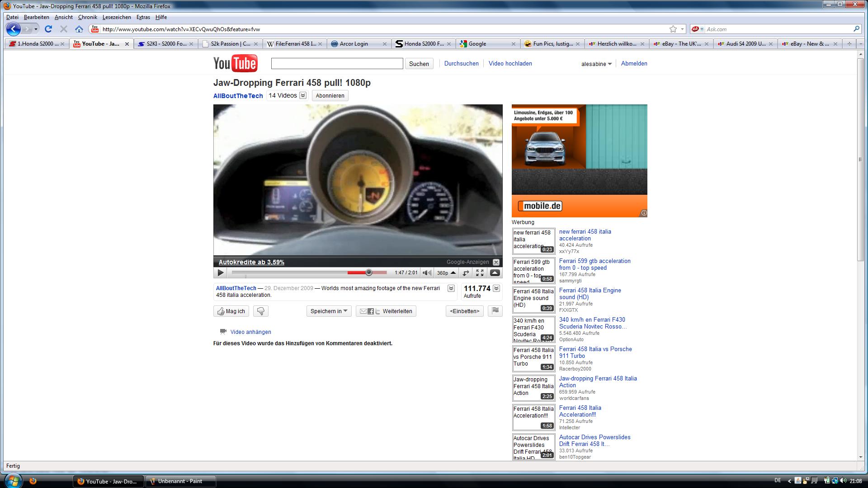
Task: Toggle the popup-player arrow button
Action: [495, 272]
